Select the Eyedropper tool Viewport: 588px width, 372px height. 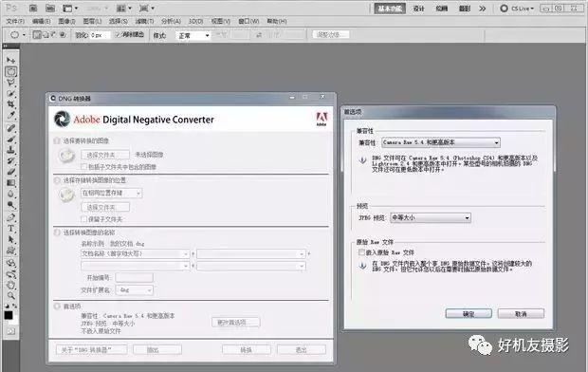pos(10,116)
